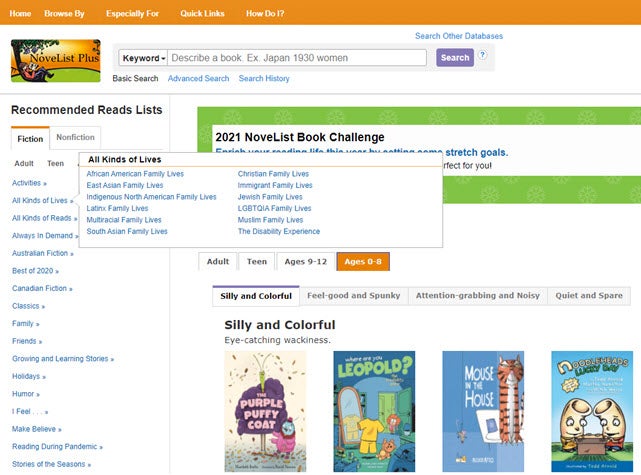Click the book description search field

[297, 58]
